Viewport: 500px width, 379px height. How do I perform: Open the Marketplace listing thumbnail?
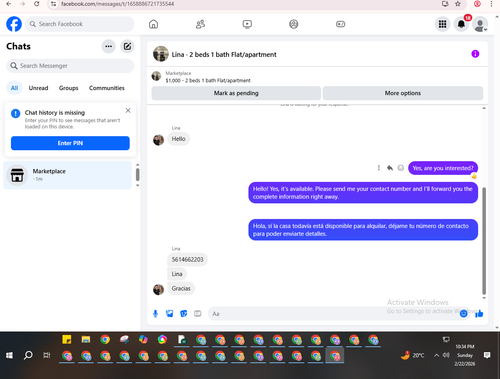156,76
